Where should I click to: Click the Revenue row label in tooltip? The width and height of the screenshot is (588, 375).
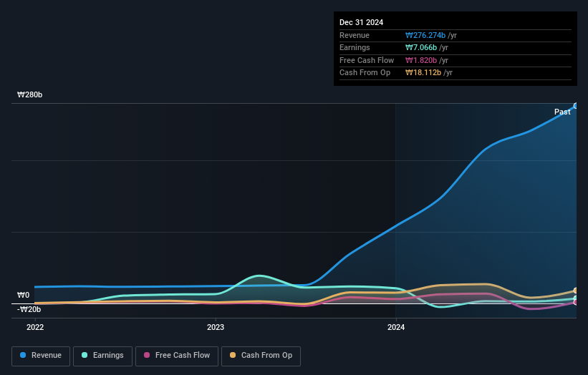[x=355, y=35]
